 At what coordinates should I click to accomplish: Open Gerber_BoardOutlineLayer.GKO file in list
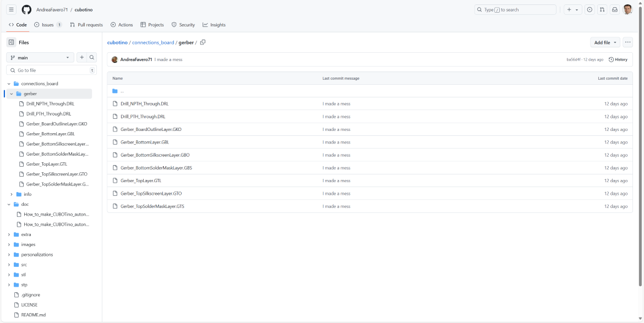[151, 129]
